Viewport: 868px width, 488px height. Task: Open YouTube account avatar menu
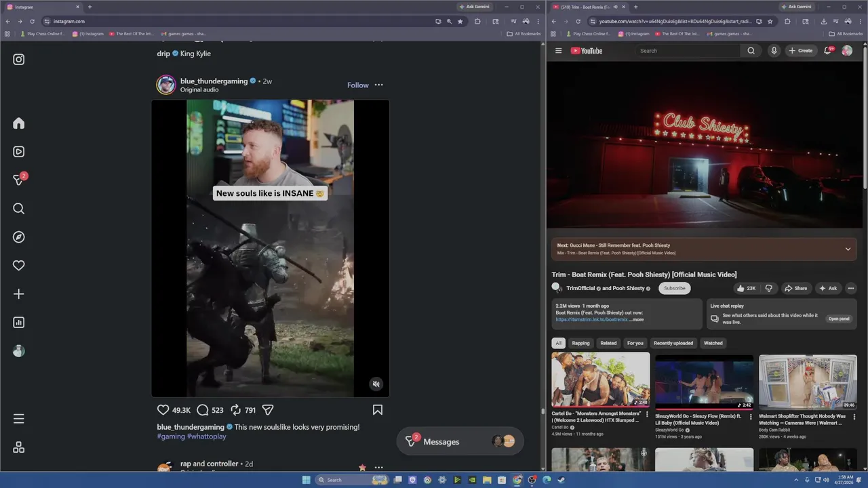(x=847, y=51)
